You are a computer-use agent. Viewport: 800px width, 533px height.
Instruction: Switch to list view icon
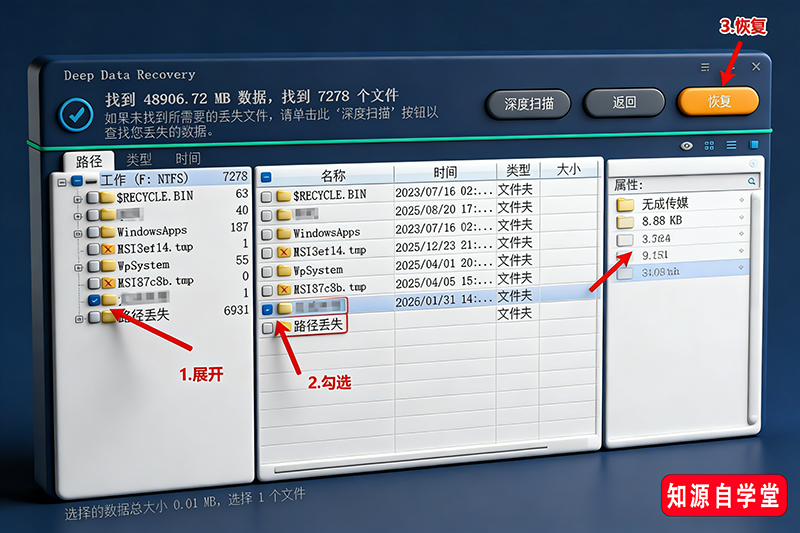731,146
